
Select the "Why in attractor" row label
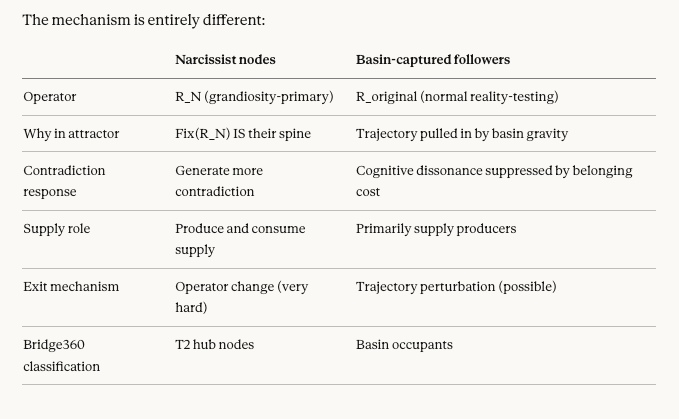tap(71, 134)
